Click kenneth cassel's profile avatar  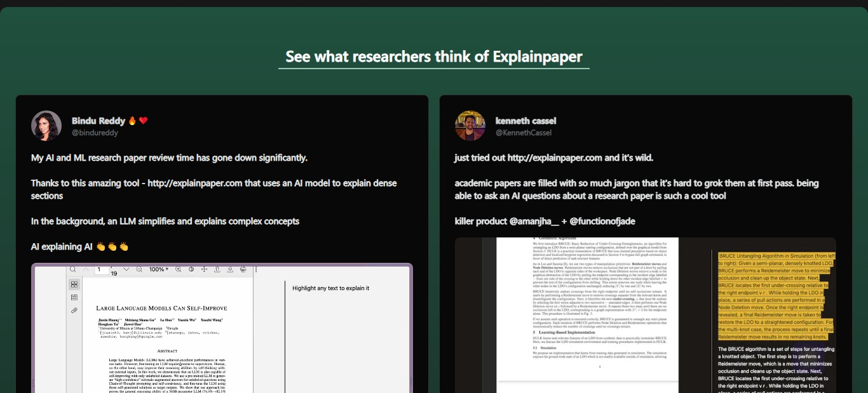tap(470, 126)
